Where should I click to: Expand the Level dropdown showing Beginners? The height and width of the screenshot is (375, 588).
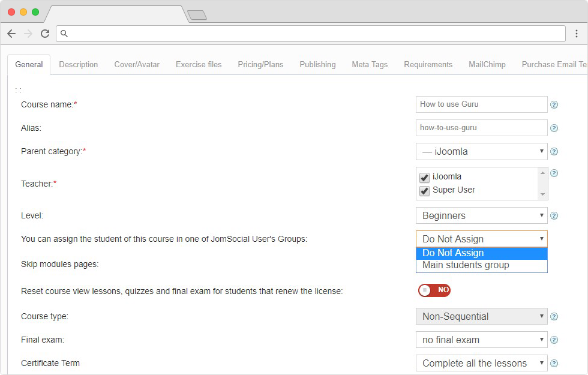(x=481, y=216)
